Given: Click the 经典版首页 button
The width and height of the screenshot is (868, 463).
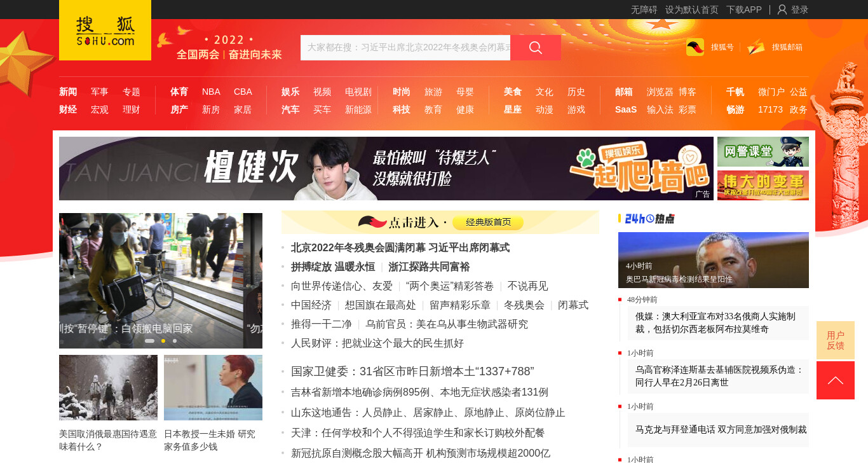Looking at the screenshot, I should 489,222.
